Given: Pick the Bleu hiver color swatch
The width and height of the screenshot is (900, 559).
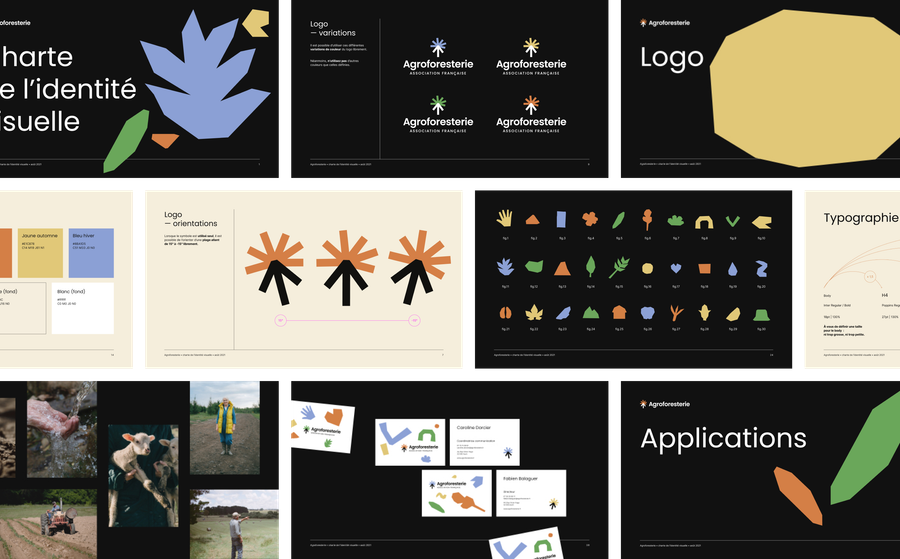Looking at the screenshot, I should point(92,253).
